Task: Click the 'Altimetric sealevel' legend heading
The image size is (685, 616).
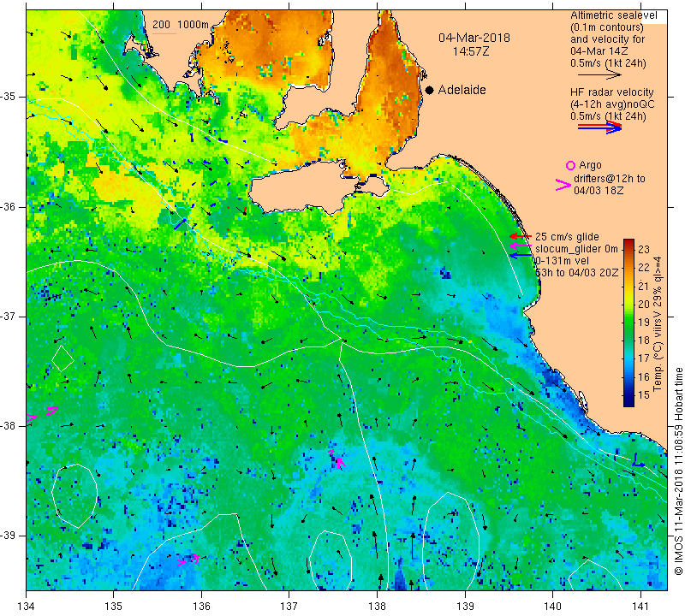Action: pyautogui.click(x=613, y=15)
